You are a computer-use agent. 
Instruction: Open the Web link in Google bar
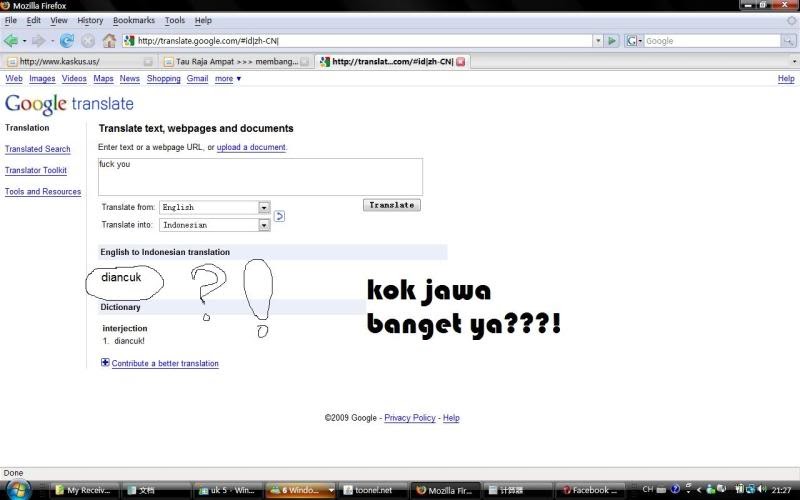[14, 79]
